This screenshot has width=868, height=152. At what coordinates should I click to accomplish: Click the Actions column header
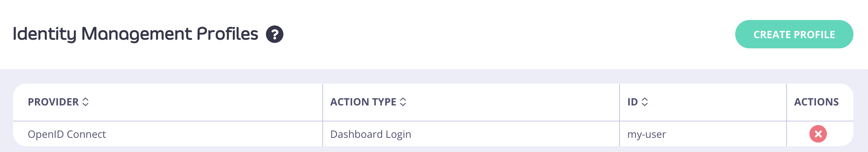pyautogui.click(x=816, y=102)
